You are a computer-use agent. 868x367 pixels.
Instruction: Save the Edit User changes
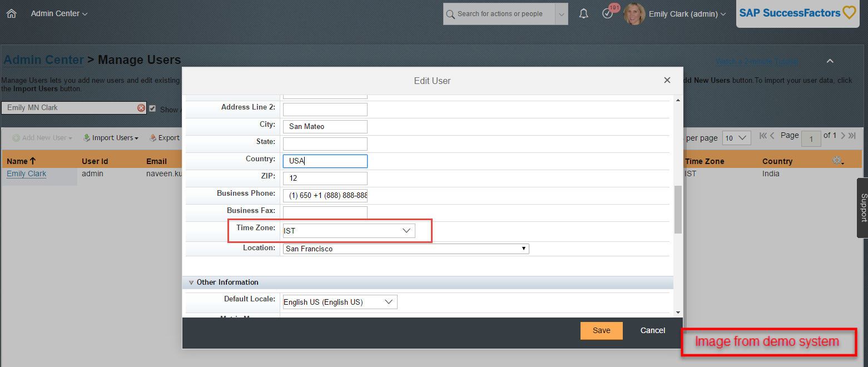click(x=601, y=330)
